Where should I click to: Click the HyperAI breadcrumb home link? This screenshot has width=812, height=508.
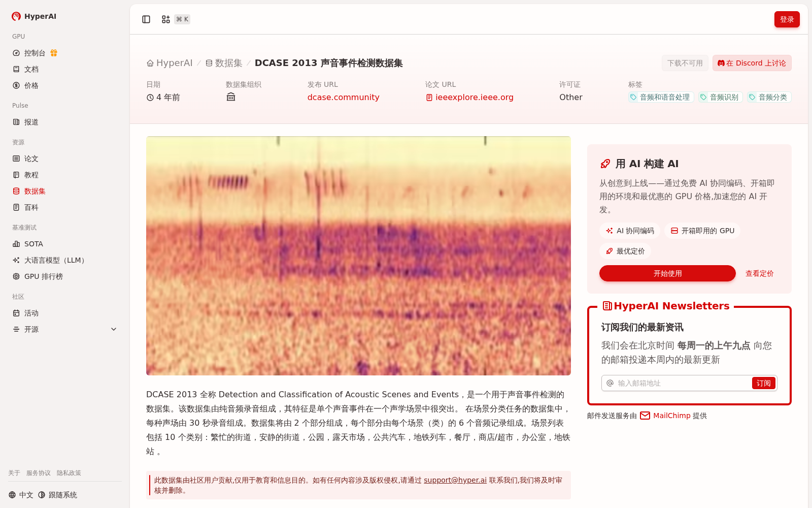point(170,63)
